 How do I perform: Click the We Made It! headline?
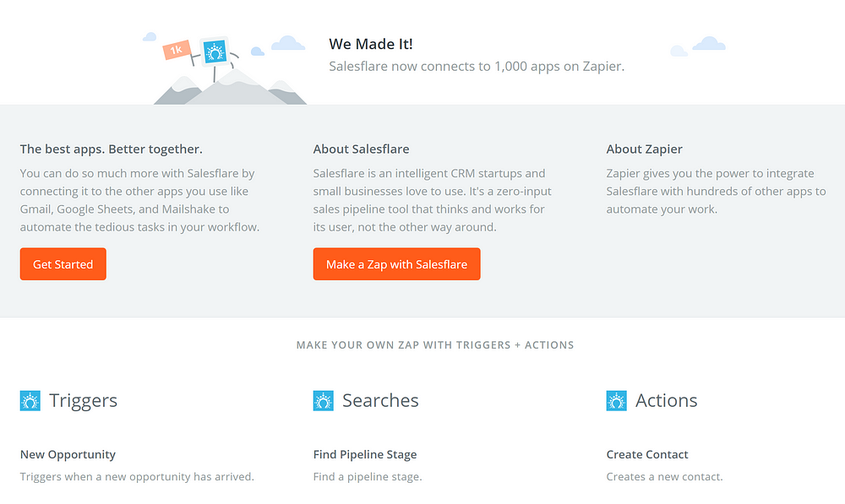coord(371,44)
